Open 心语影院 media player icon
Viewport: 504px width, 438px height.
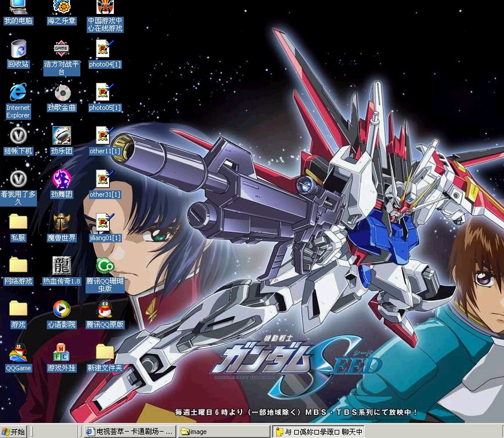[61, 310]
